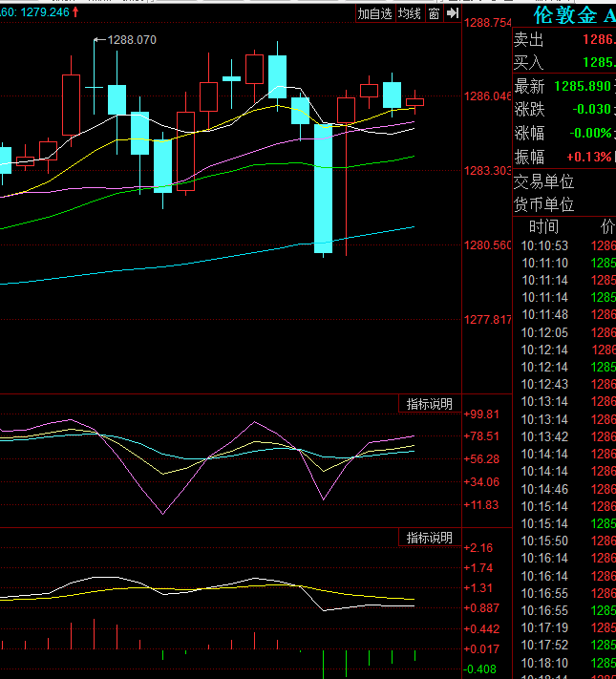616x679 pixels.
Task: Select the 买入 buy price row
Action: coord(564,62)
